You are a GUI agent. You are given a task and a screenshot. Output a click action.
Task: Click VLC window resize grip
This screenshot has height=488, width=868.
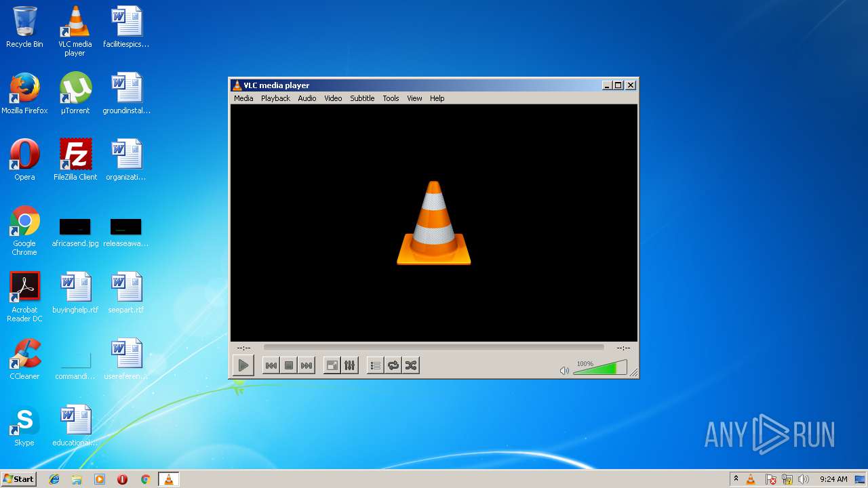pyautogui.click(x=633, y=372)
